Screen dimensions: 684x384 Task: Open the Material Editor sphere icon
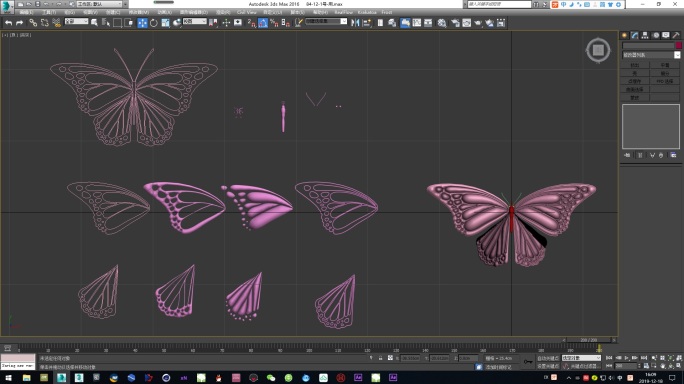click(442, 23)
